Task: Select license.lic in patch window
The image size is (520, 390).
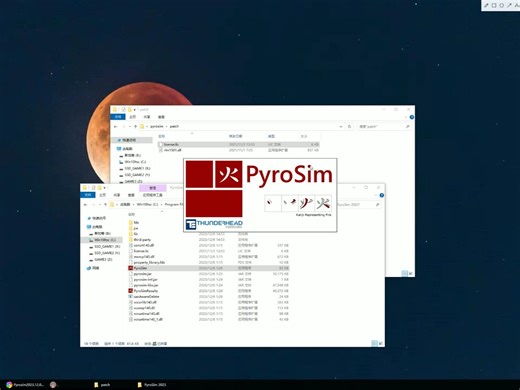Action: (x=239, y=144)
